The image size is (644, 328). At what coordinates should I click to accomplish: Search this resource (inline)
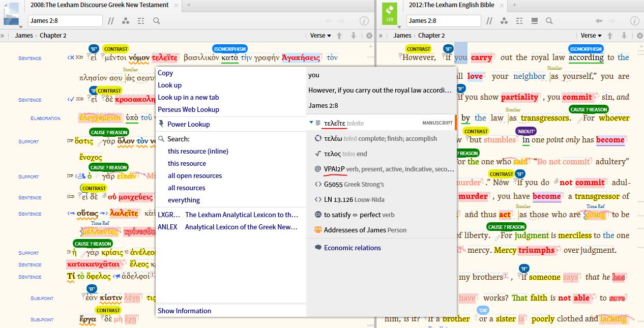(198, 151)
